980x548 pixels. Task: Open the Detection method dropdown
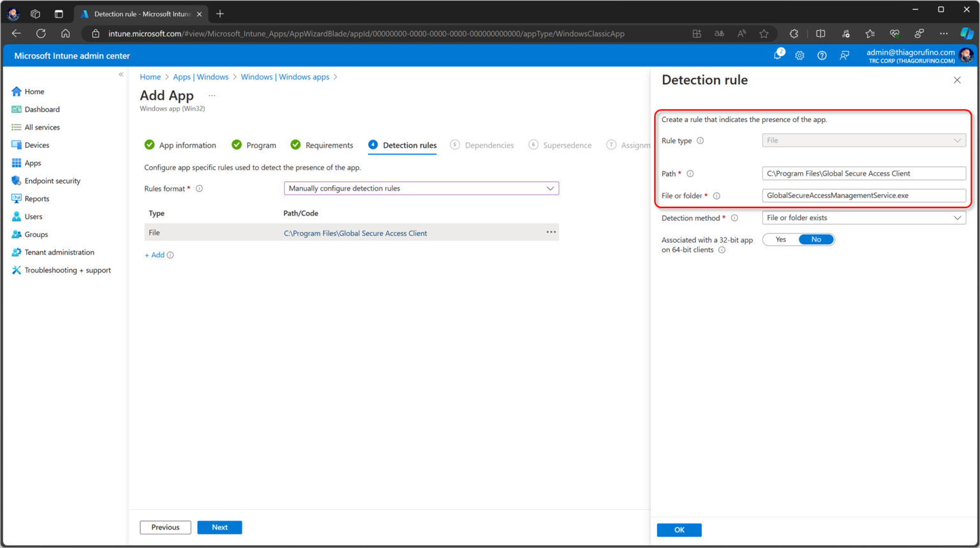(x=863, y=218)
